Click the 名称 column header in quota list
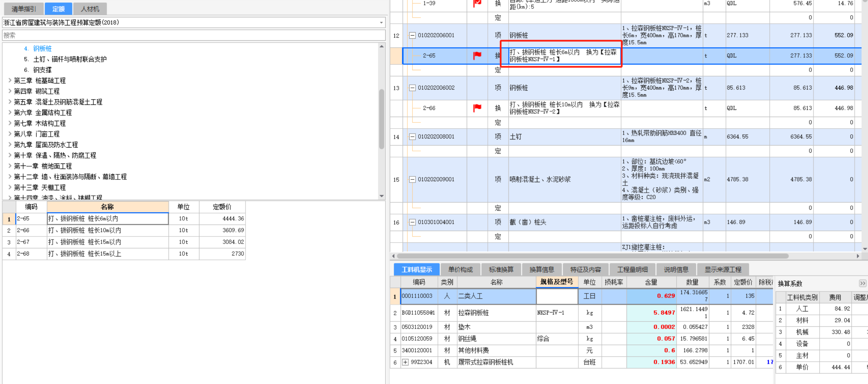 pyautogui.click(x=108, y=207)
